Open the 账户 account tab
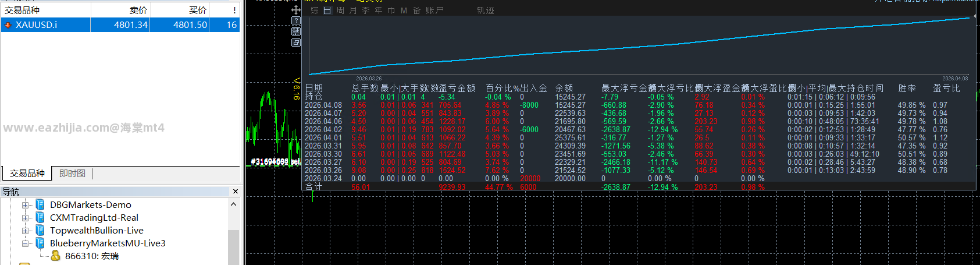This screenshot has width=980, height=265. point(434,10)
